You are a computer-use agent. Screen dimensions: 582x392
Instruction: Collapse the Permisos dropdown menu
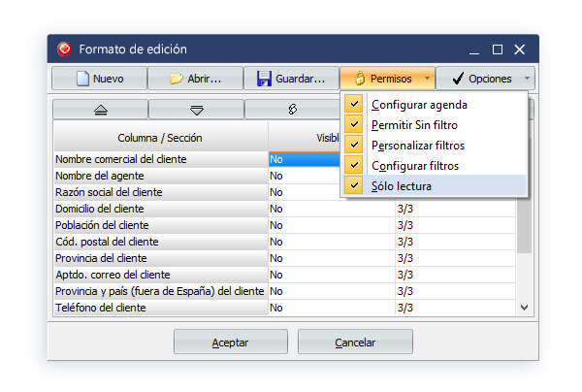(x=387, y=79)
